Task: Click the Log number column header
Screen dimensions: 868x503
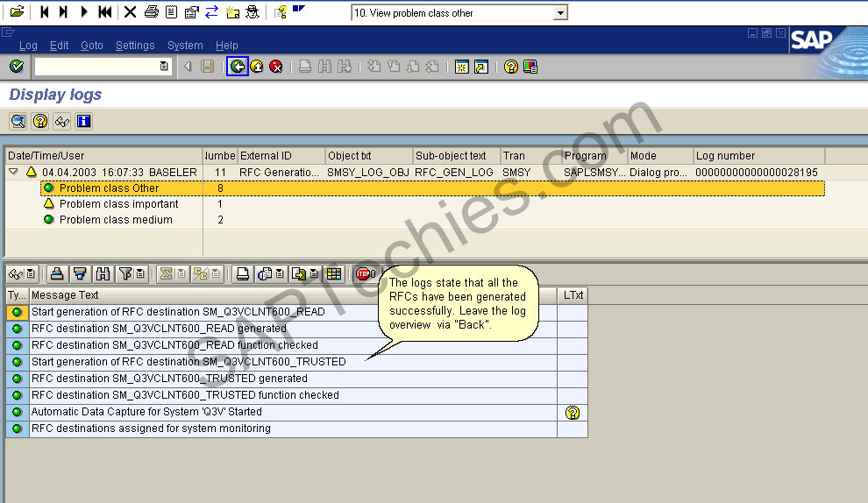Action: click(x=759, y=155)
